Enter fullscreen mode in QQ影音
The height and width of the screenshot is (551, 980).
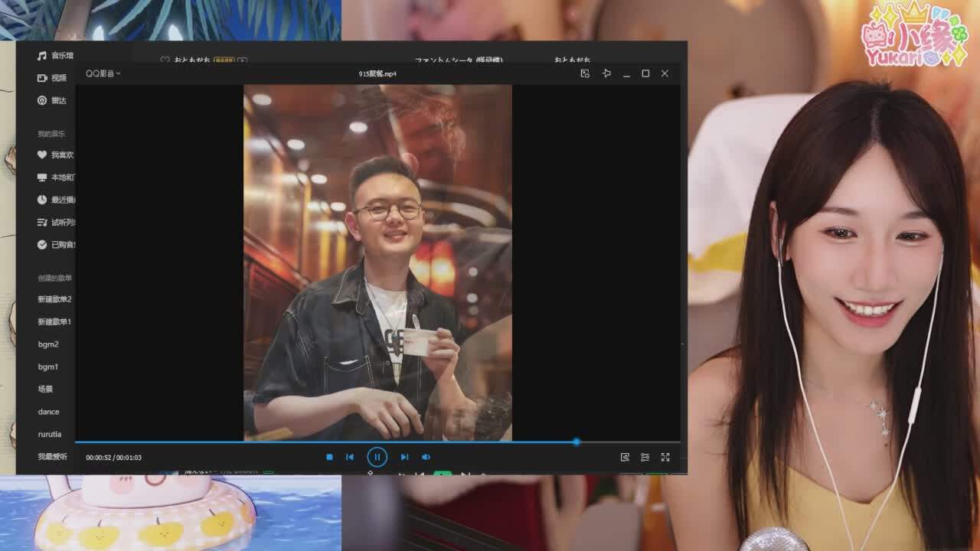pyautogui.click(x=665, y=457)
